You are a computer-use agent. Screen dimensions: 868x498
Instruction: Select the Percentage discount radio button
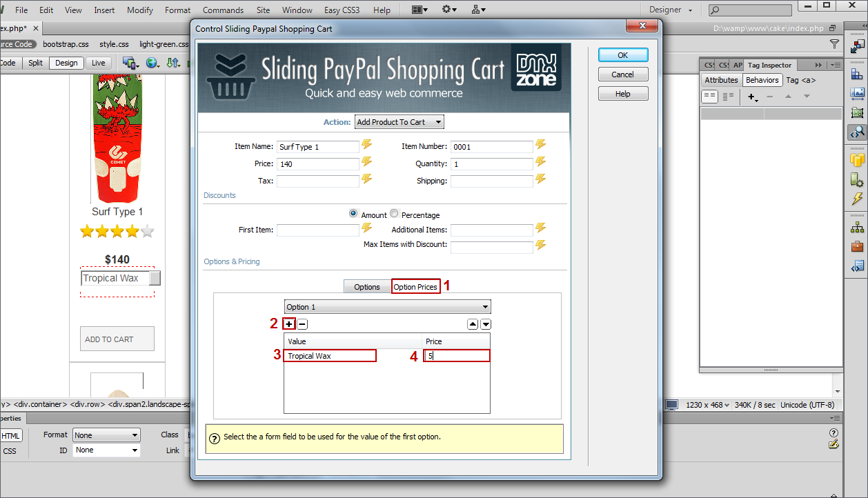coord(394,214)
